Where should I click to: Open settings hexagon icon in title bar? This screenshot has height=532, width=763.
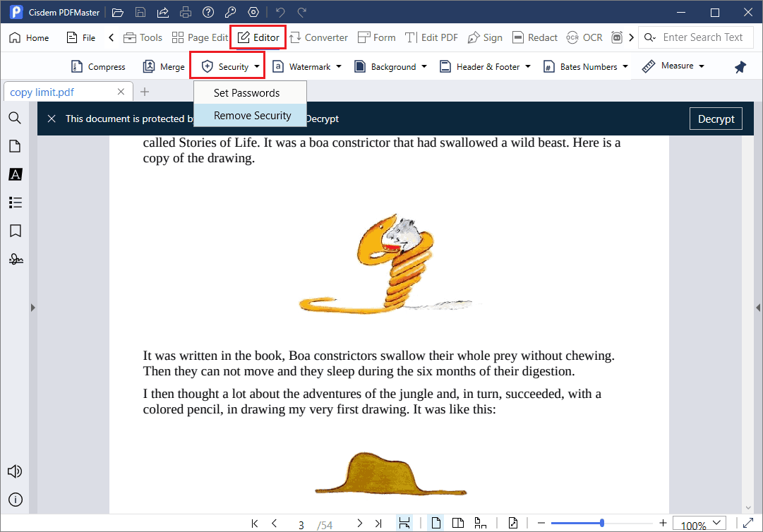pos(253,12)
